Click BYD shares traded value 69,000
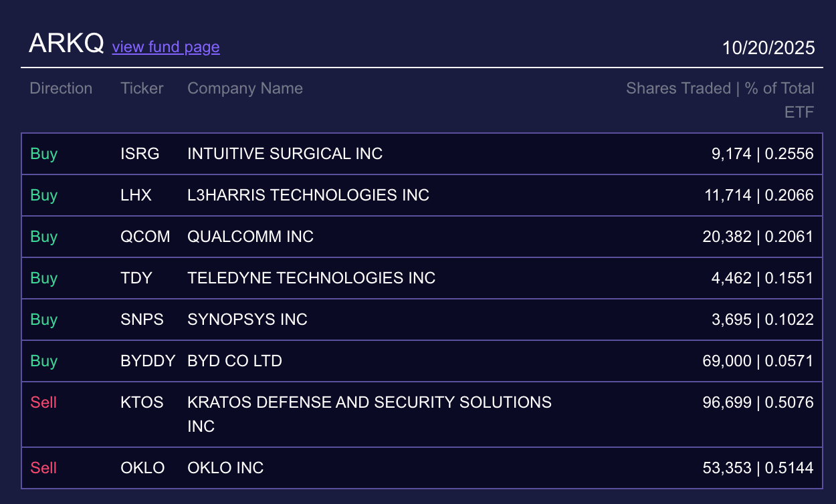Viewport: 836px width, 504px height. (727, 361)
